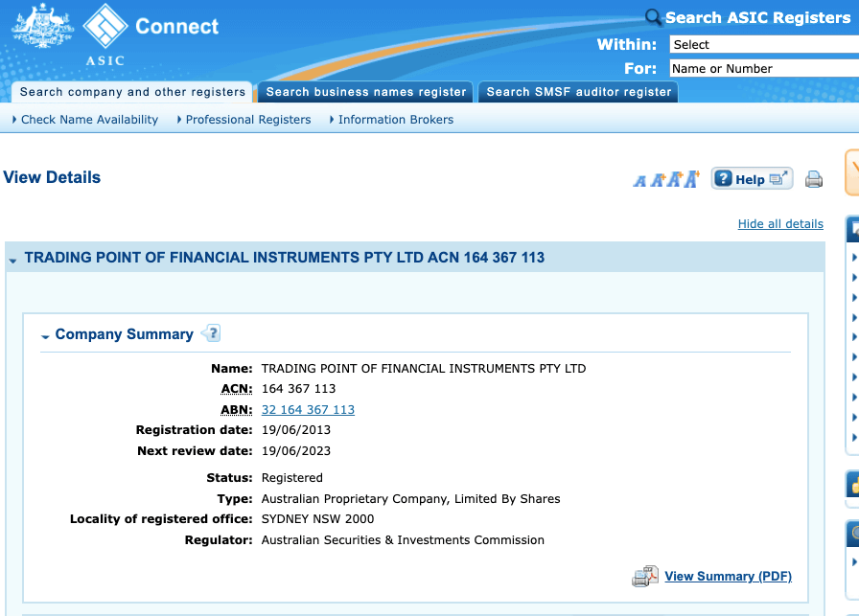Screen dimensions: 859x616
Task: Select the second-largest font size A icon
Action: 675,179
